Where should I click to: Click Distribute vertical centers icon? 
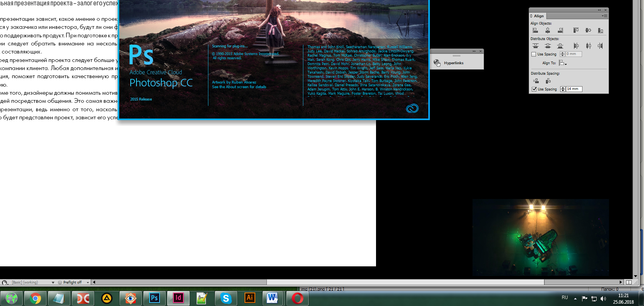(x=547, y=46)
